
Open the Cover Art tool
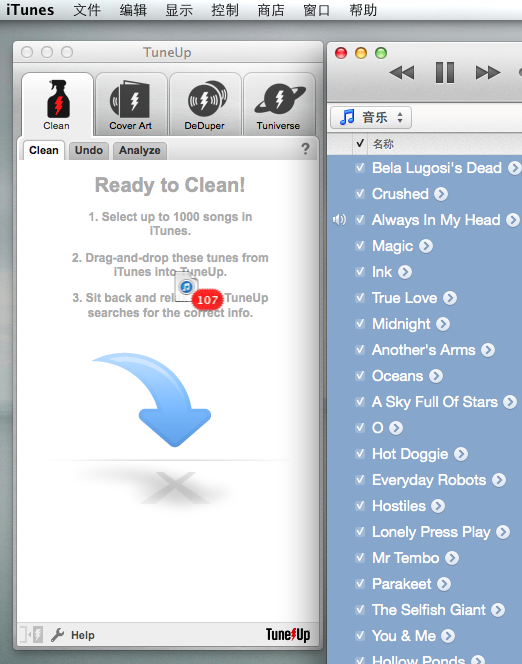click(131, 104)
